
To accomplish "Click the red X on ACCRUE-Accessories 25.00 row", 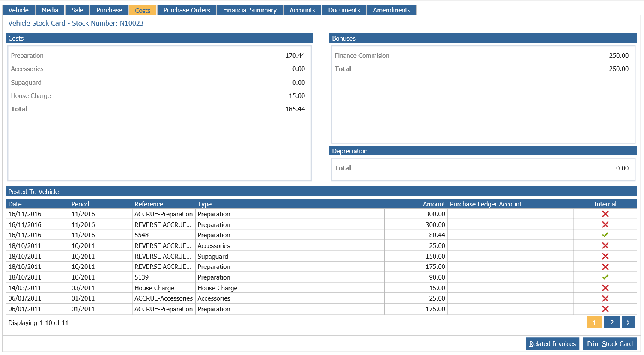I will pos(605,298).
